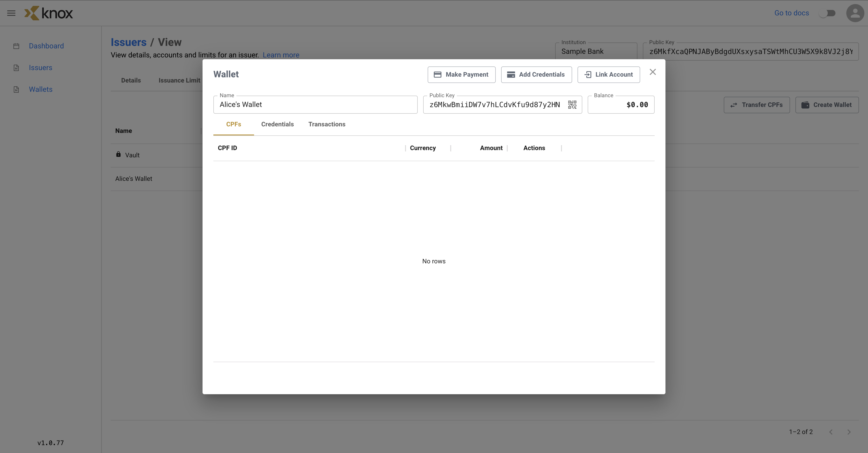Click the v1.0.77 version label
868x453 pixels.
[51, 443]
